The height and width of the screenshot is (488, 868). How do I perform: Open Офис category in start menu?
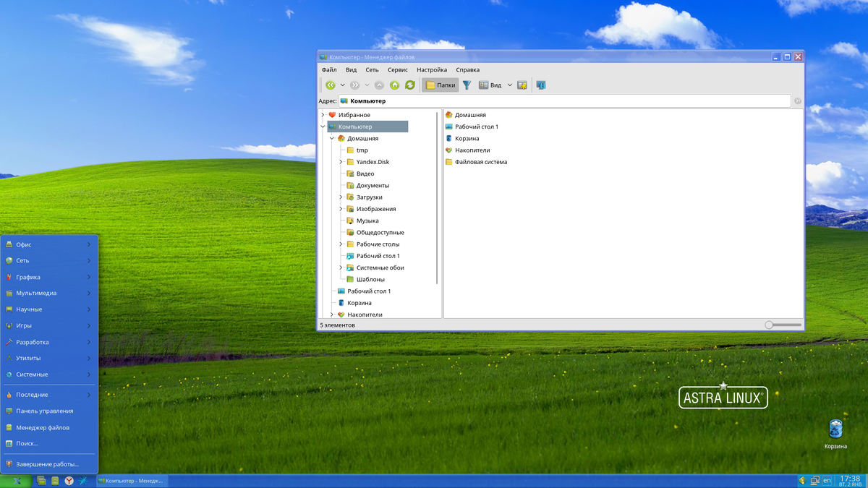click(48, 244)
